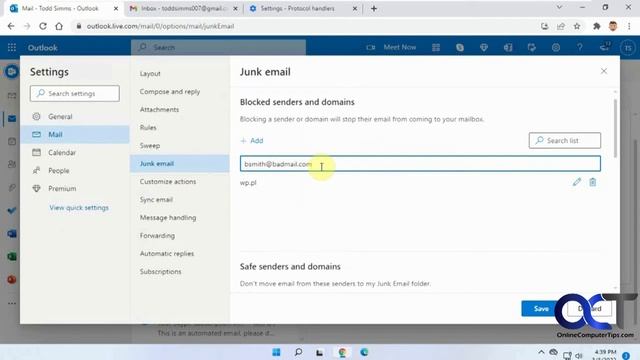Open Subscriptions settings
Screen dimensions: 640x360
(180, 271)
